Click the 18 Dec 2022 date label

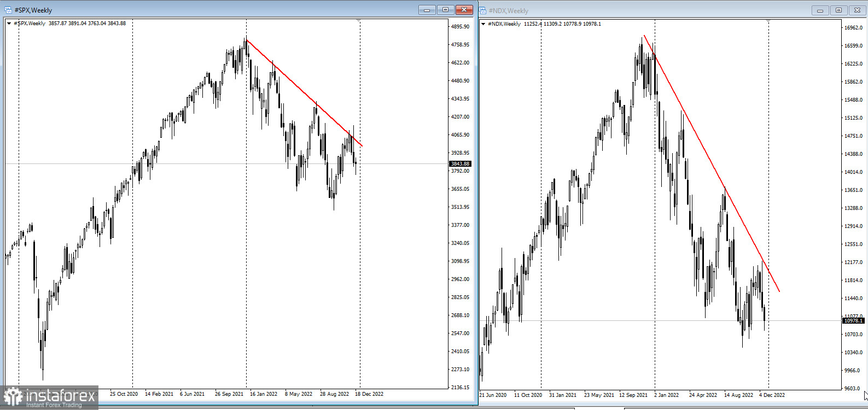[369, 394]
